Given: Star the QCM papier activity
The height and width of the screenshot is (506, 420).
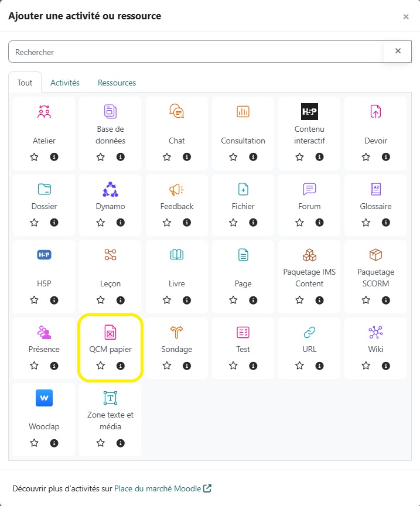Looking at the screenshot, I should [101, 365].
